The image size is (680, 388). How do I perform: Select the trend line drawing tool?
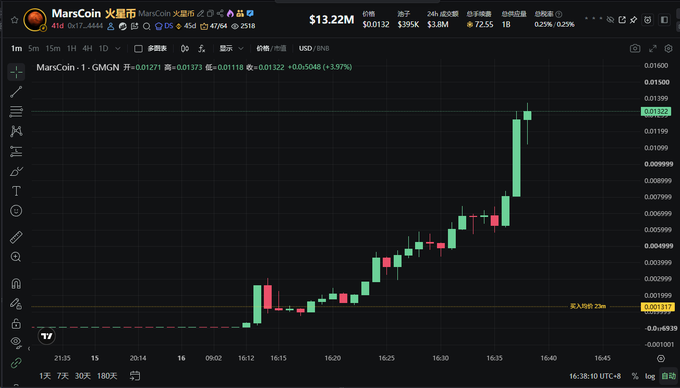(16, 91)
